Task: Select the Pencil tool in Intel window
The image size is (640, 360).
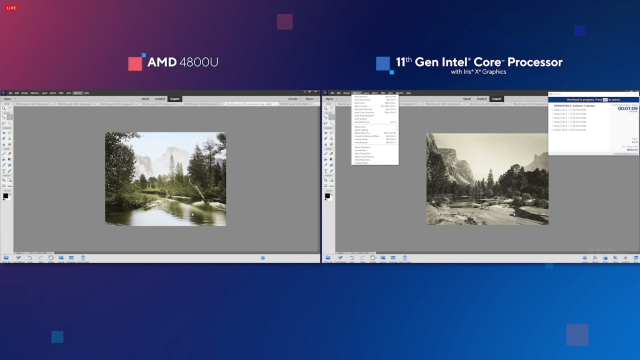Action: tap(331, 171)
